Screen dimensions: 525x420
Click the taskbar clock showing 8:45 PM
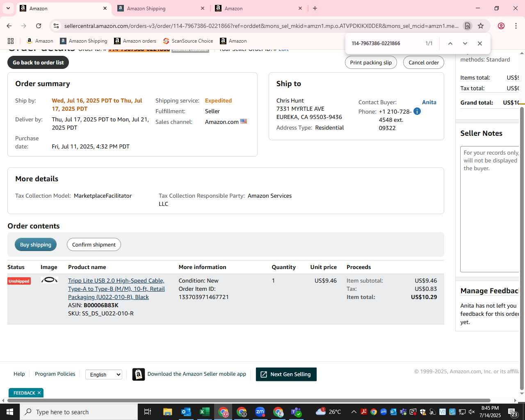[x=490, y=412]
